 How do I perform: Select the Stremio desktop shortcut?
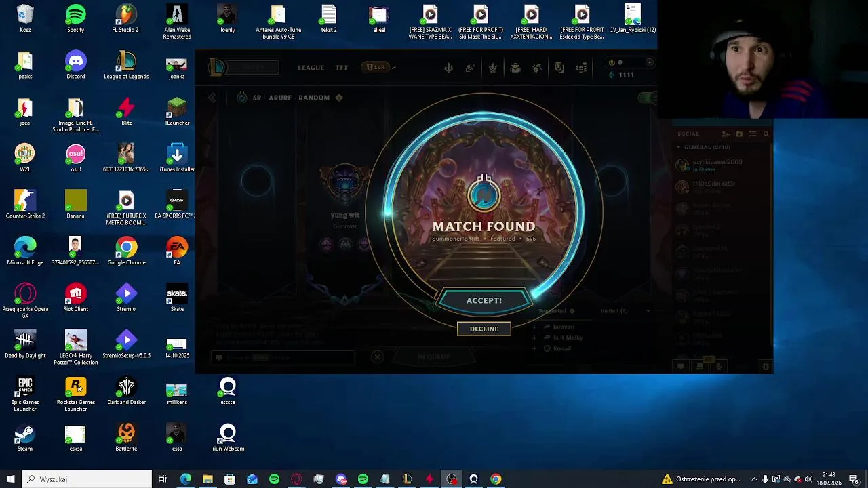pyautogui.click(x=126, y=298)
